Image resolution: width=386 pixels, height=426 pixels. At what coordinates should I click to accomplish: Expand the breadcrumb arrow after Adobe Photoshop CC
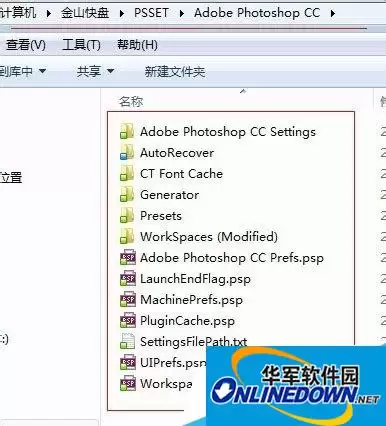click(332, 13)
